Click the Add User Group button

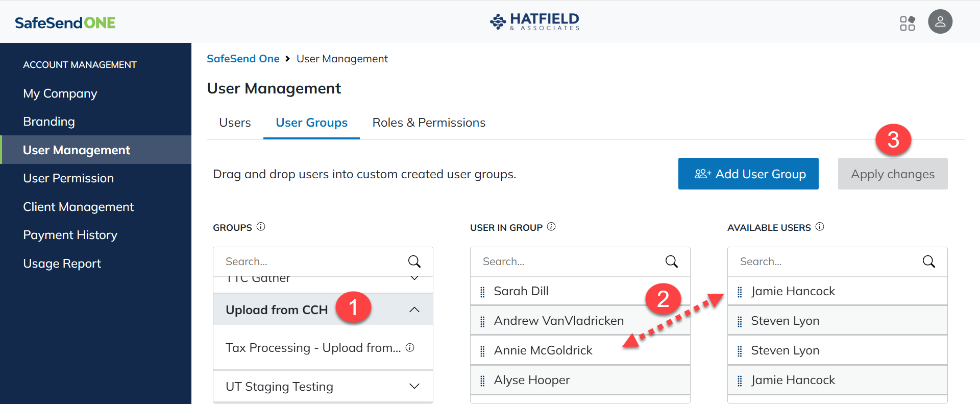click(748, 174)
